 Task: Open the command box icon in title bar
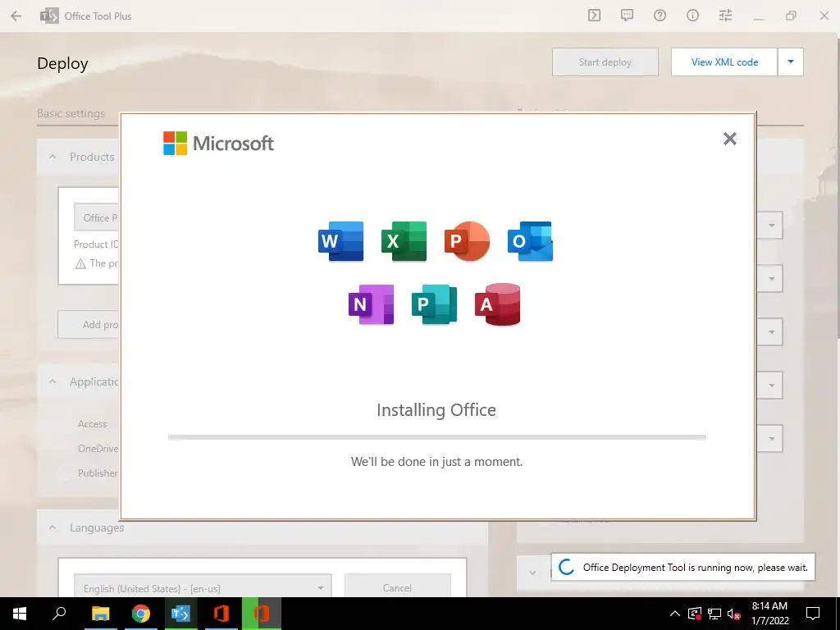(594, 16)
